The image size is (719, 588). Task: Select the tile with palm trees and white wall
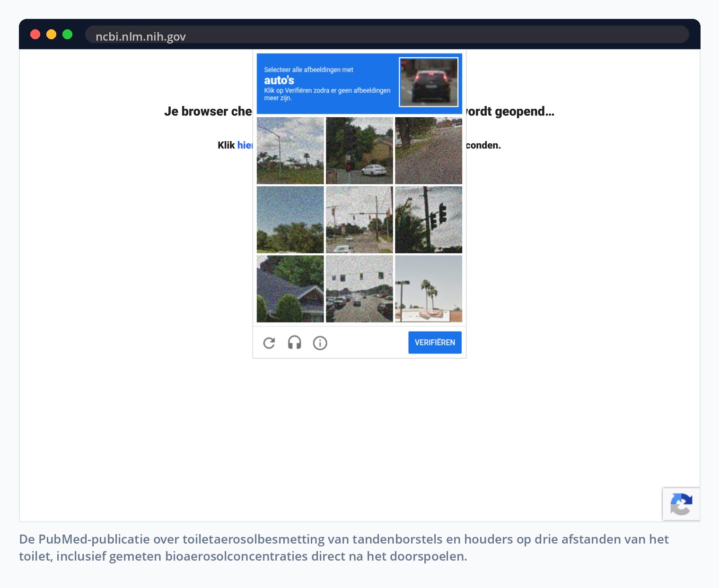(x=429, y=289)
